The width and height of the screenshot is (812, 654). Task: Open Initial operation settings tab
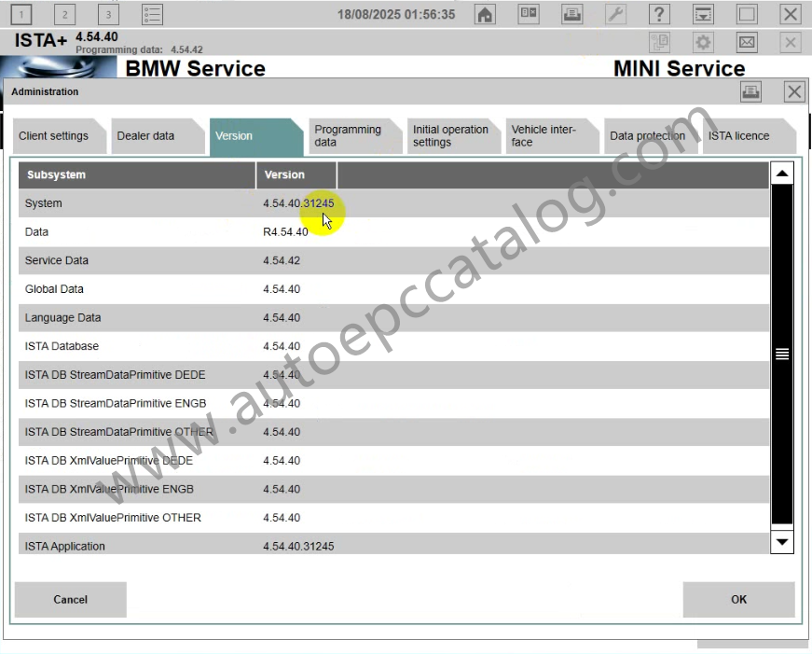453,136
